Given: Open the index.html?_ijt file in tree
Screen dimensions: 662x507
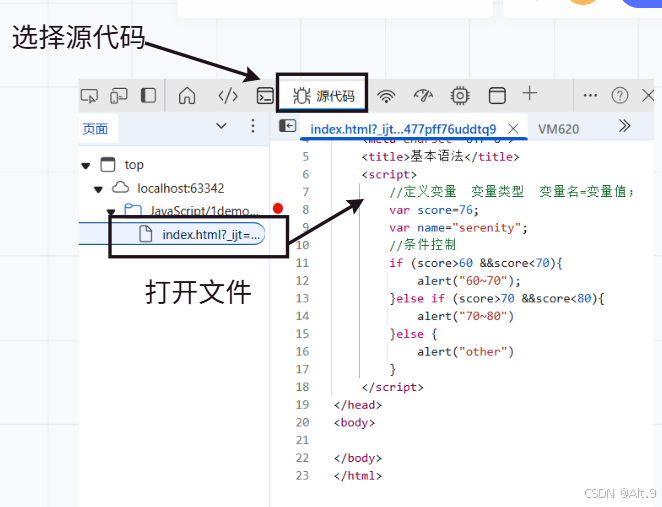Looking at the screenshot, I should coord(211,235).
